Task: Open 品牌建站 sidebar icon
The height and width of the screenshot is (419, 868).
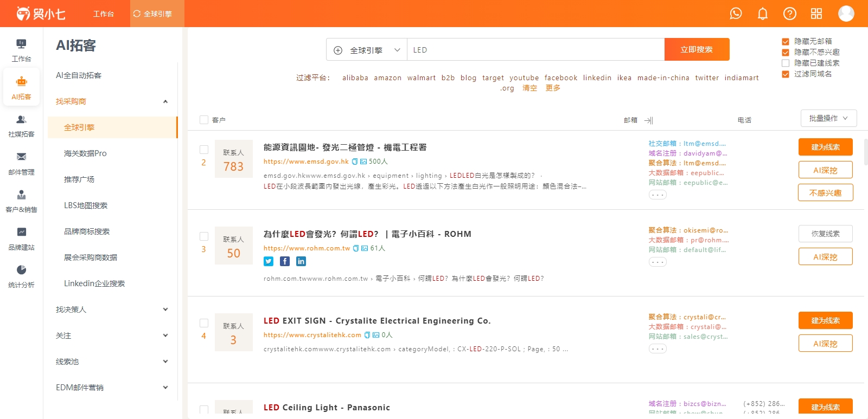Action: (21, 239)
